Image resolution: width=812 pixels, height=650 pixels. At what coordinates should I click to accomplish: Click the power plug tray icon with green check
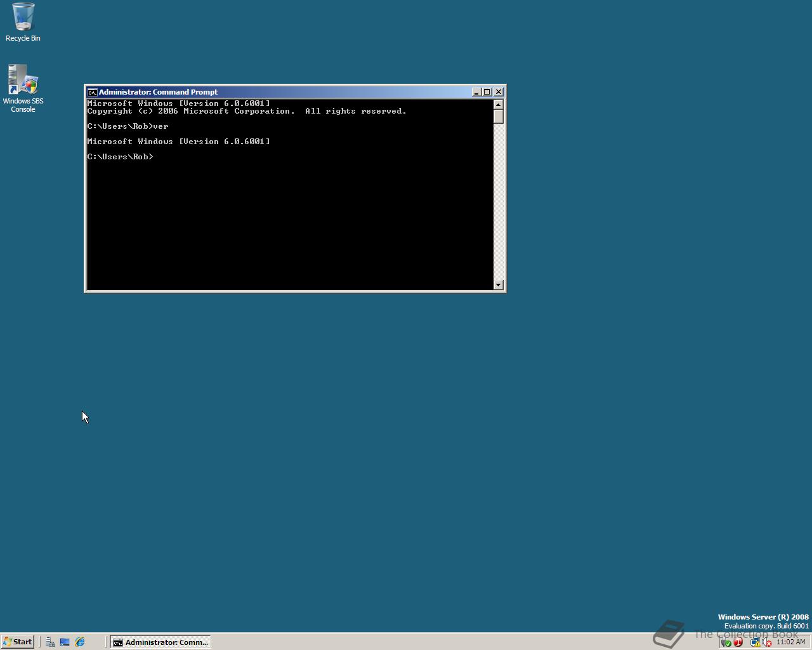click(x=726, y=642)
